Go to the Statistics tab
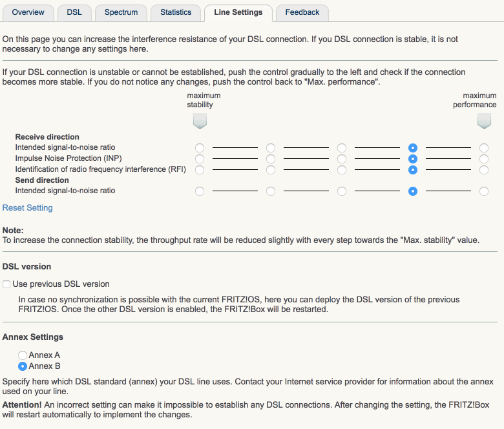This screenshot has width=504, height=429. (x=176, y=12)
